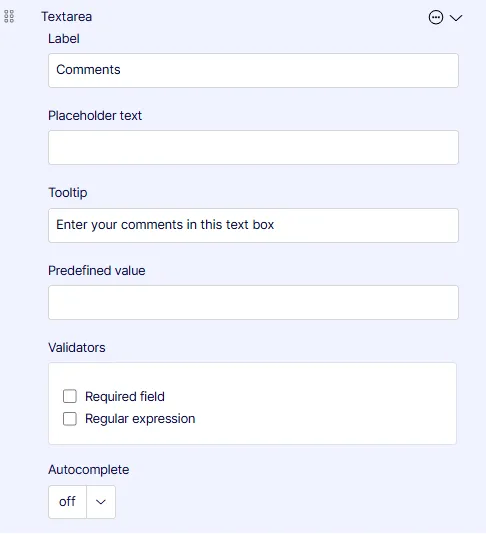Click the Validators section heading
Viewport: 486px width, 534px height.
[x=77, y=347]
